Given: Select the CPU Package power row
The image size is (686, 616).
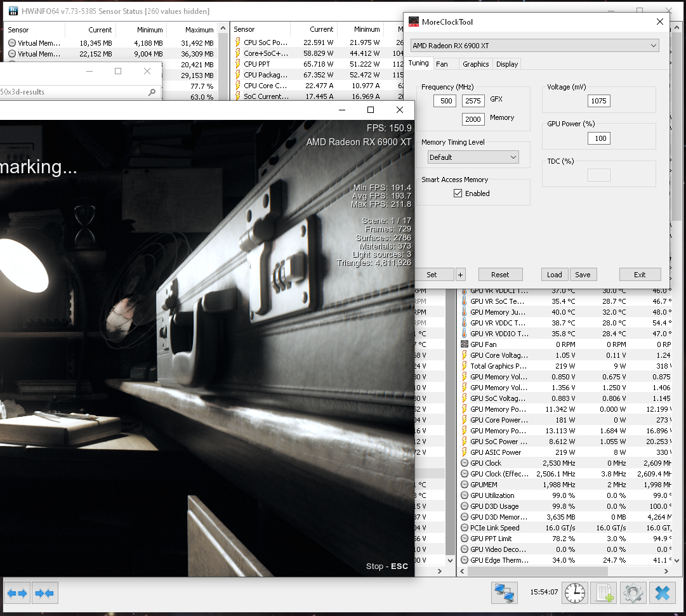Looking at the screenshot, I should (x=318, y=75).
